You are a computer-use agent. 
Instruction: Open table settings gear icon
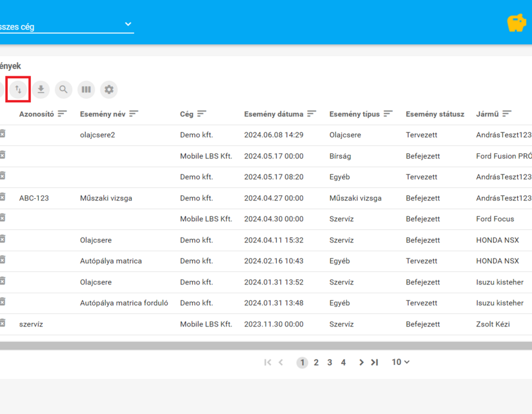pos(109,89)
